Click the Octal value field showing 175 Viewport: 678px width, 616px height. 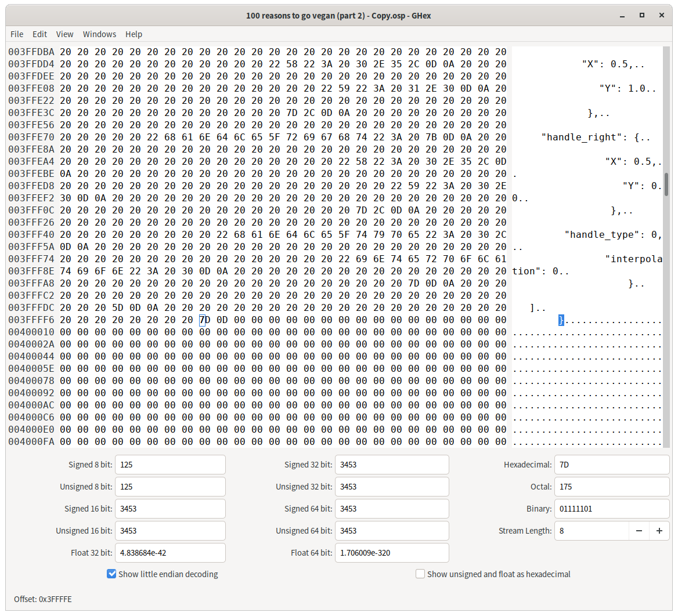click(611, 487)
